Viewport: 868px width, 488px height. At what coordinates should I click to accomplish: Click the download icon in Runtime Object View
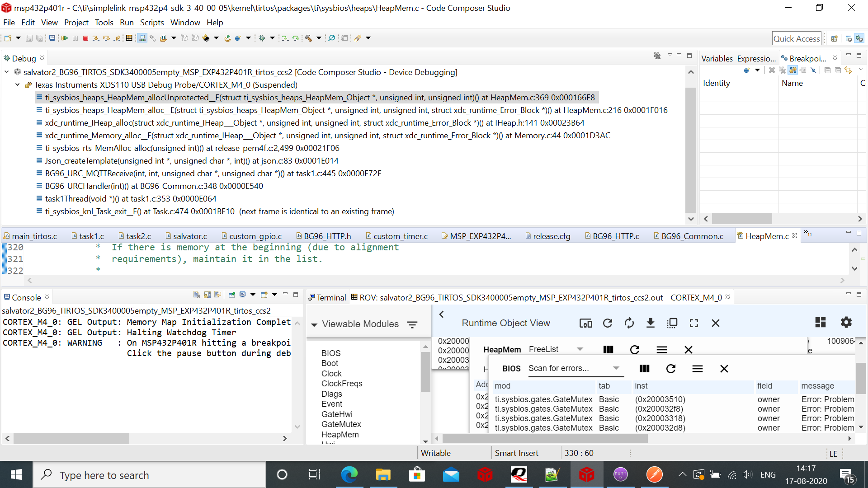(x=650, y=323)
